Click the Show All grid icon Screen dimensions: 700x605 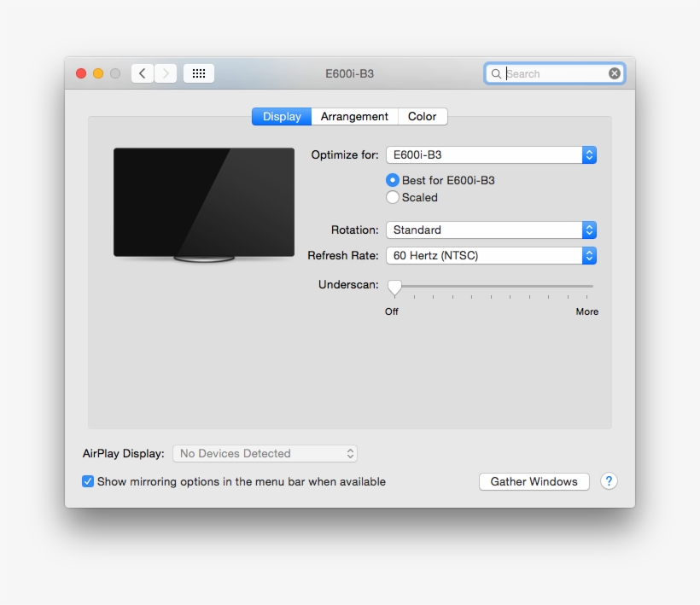198,73
